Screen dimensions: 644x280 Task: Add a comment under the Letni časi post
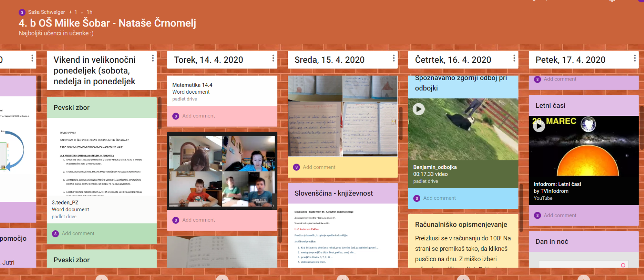tap(560, 215)
